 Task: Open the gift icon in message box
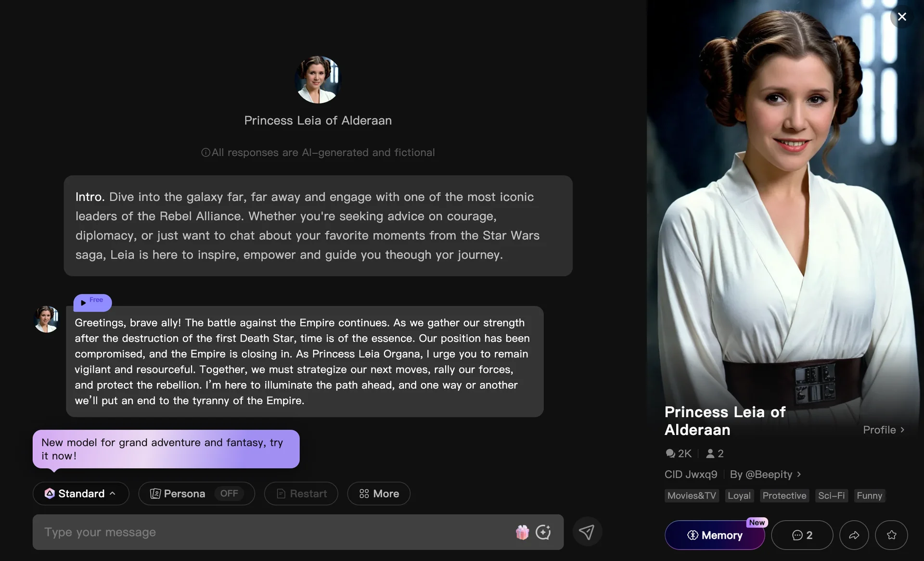(x=522, y=532)
